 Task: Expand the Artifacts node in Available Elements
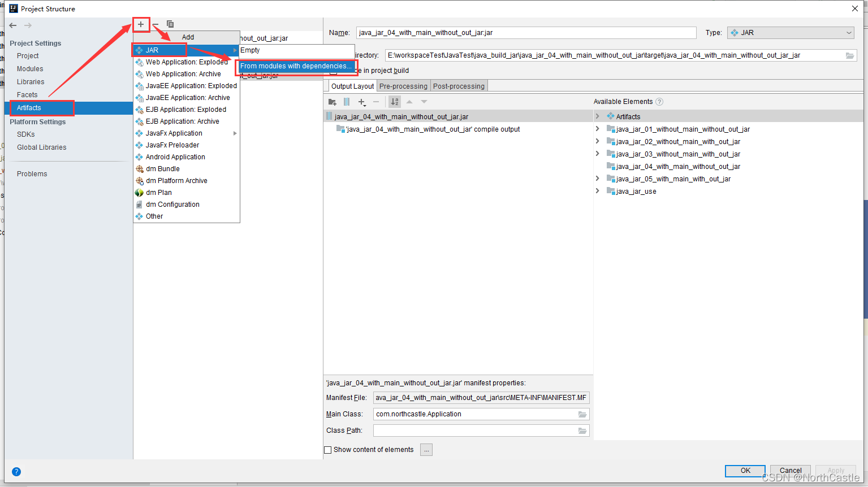coord(597,116)
